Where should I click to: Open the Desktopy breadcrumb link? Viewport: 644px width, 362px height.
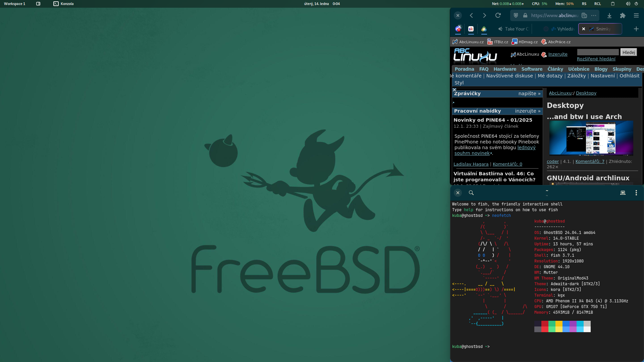pos(586,93)
